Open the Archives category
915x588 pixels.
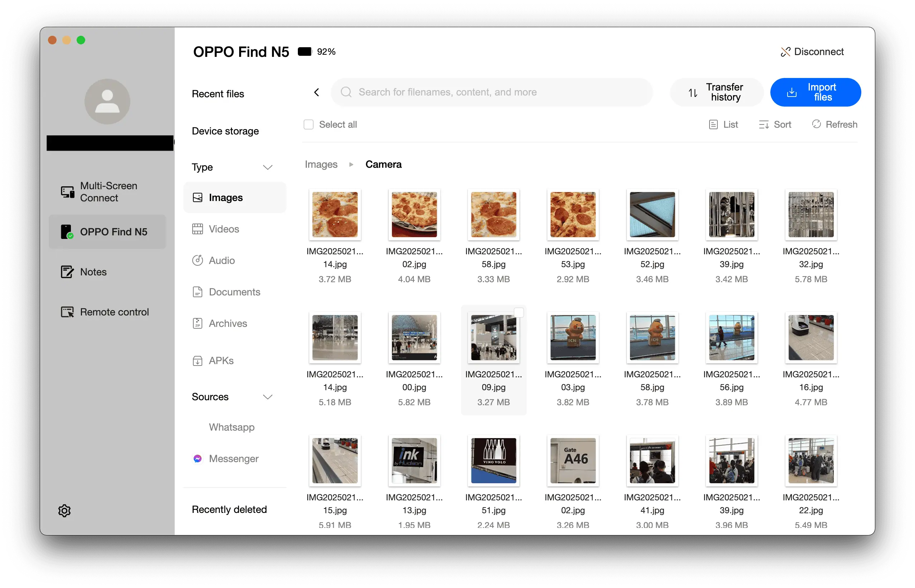click(227, 323)
